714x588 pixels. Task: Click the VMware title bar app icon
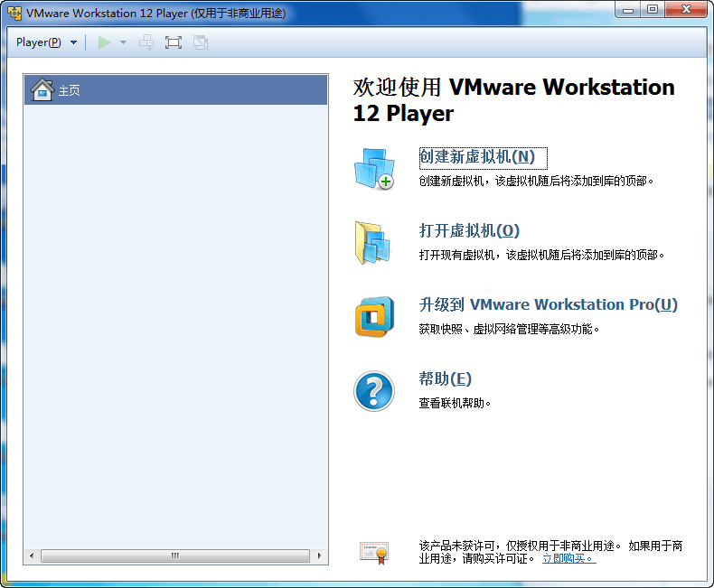click(14, 14)
